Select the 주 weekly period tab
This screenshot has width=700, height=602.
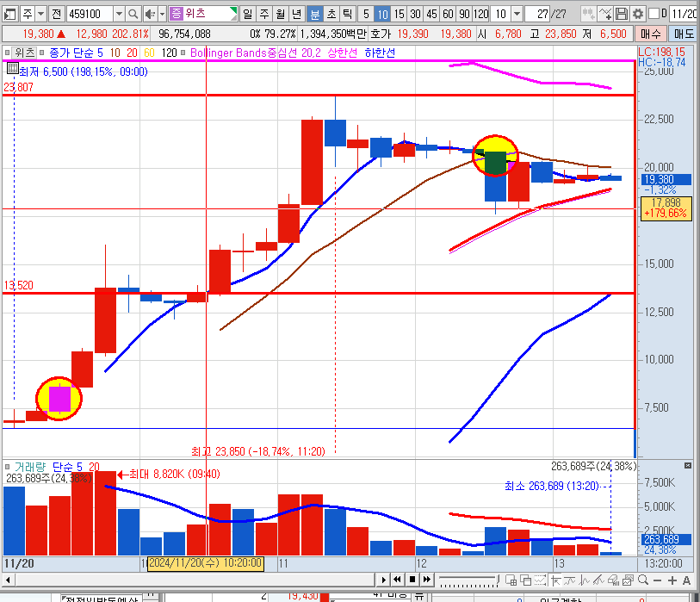click(264, 15)
